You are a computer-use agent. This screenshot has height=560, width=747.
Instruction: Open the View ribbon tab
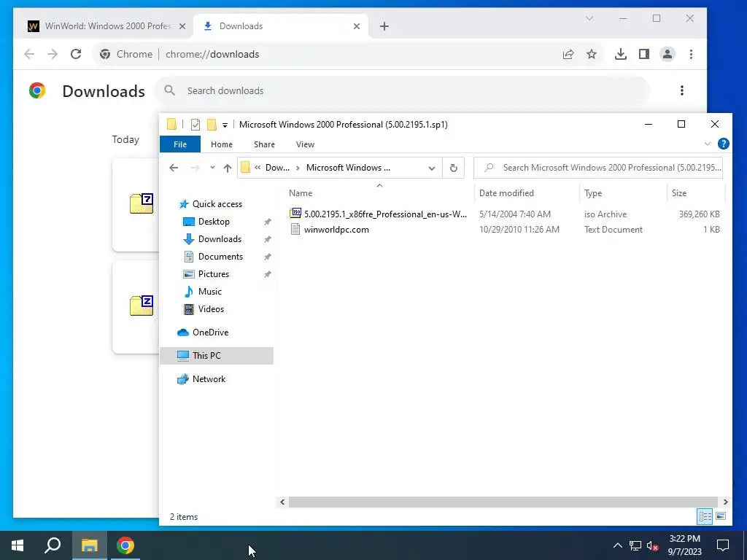[x=305, y=144]
